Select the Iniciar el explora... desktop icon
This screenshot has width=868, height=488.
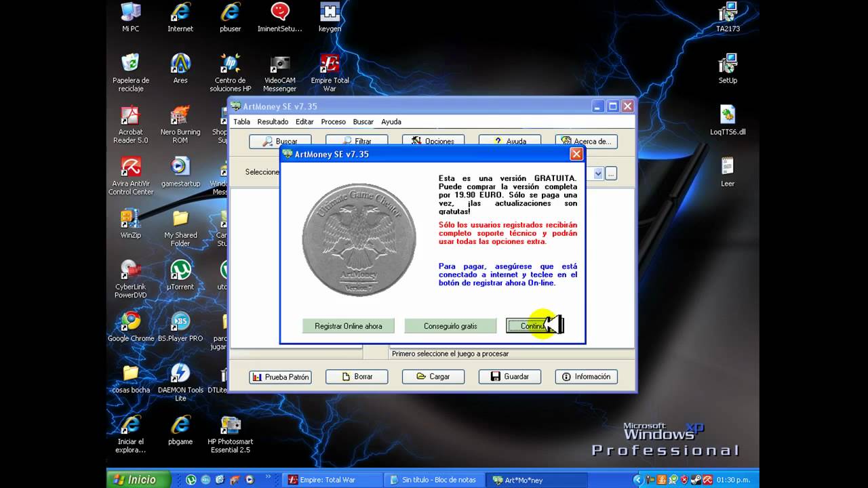pyautogui.click(x=130, y=434)
